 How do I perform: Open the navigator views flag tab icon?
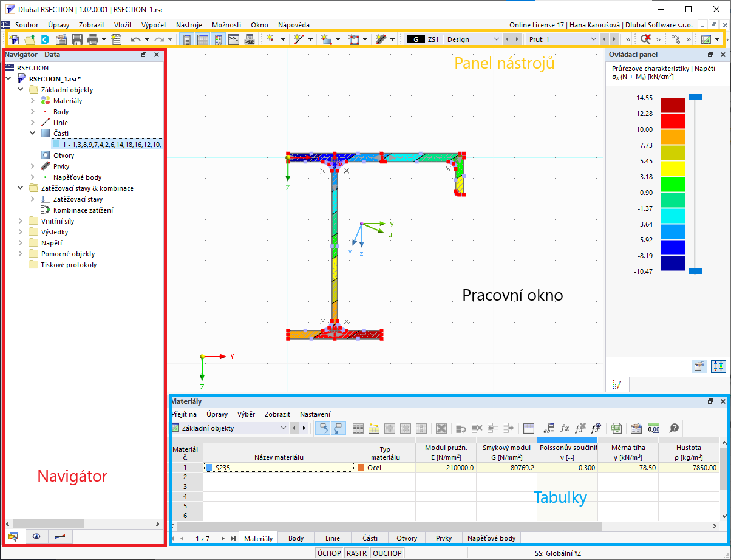(60, 537)
